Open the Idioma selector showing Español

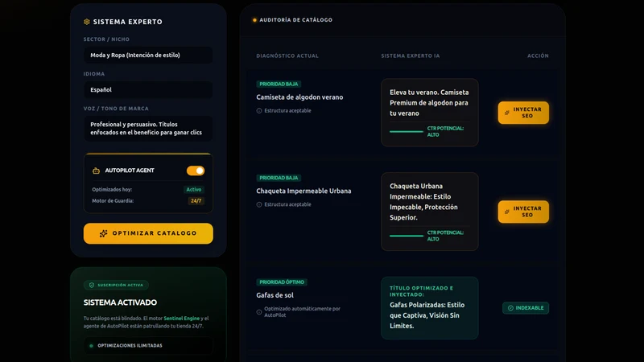coord(148,89)
